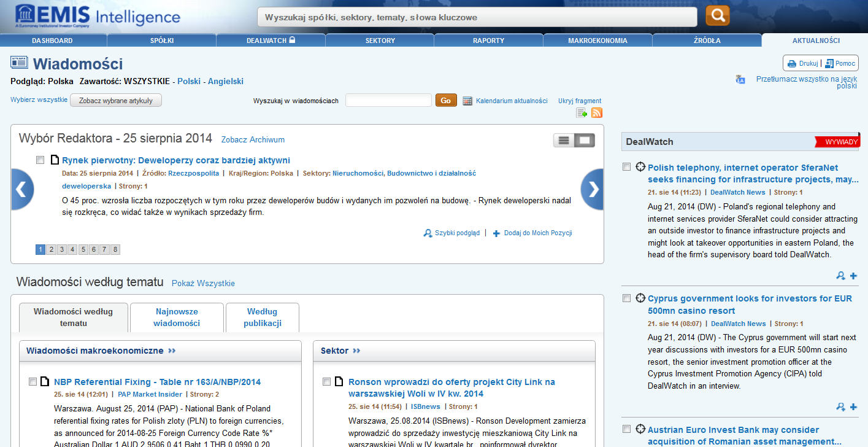Click the Ukryj fragment link
The width and height of the screenshot is (868, 447).
coord(580,101)
